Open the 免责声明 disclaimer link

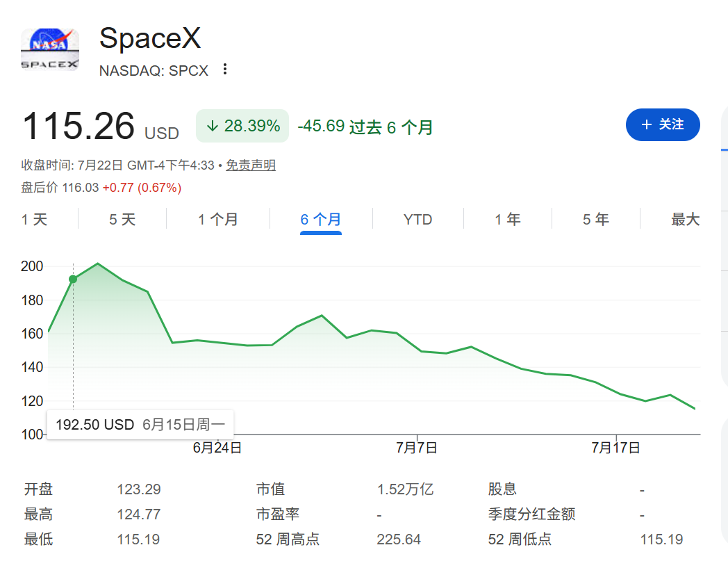tap(251, 165)
